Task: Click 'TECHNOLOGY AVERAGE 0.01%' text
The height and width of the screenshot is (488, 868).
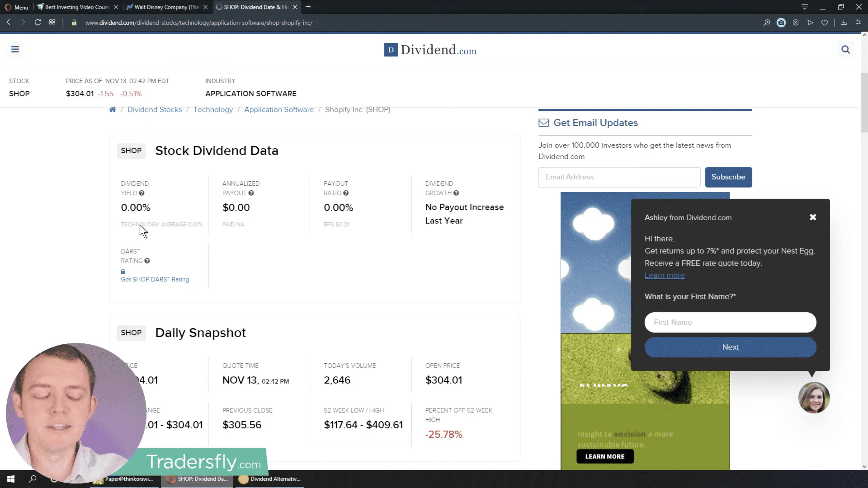Action: 162,225
